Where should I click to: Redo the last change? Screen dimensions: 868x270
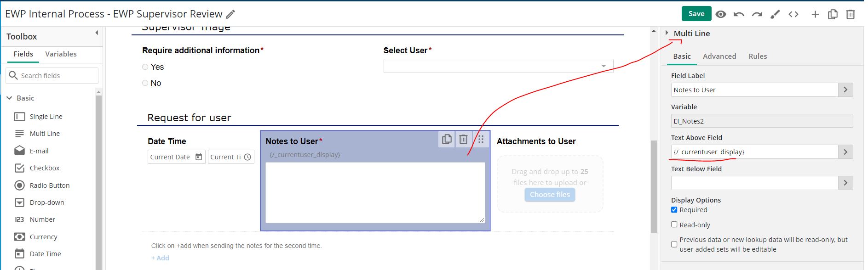[757, 14]
